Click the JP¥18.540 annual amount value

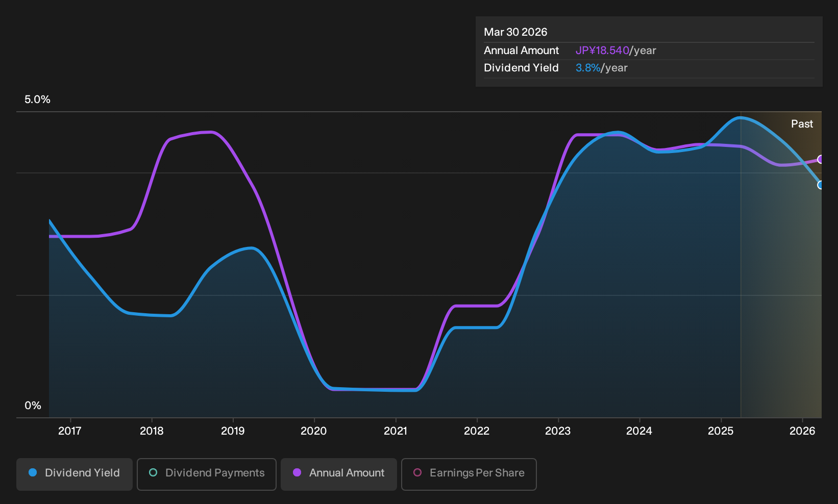click(x=602, y=51)
